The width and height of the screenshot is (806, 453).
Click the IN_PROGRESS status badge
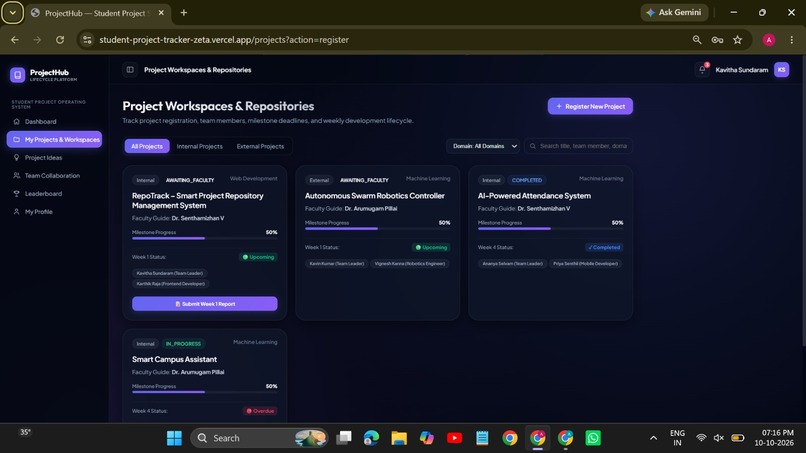point(183,344)
